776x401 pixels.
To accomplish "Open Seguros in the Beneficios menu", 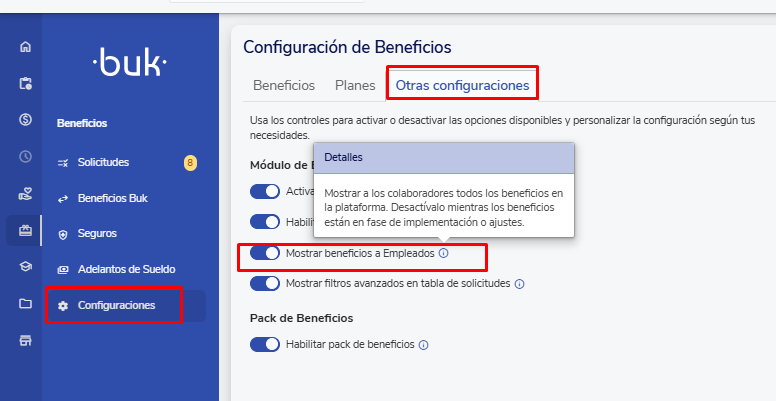I will point(97,233).
